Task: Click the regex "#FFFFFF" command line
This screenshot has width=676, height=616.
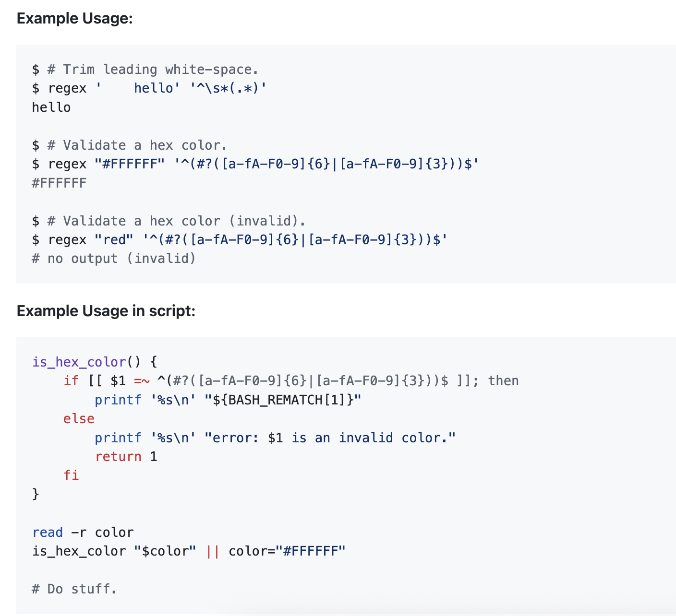Action: click(255, 164)
